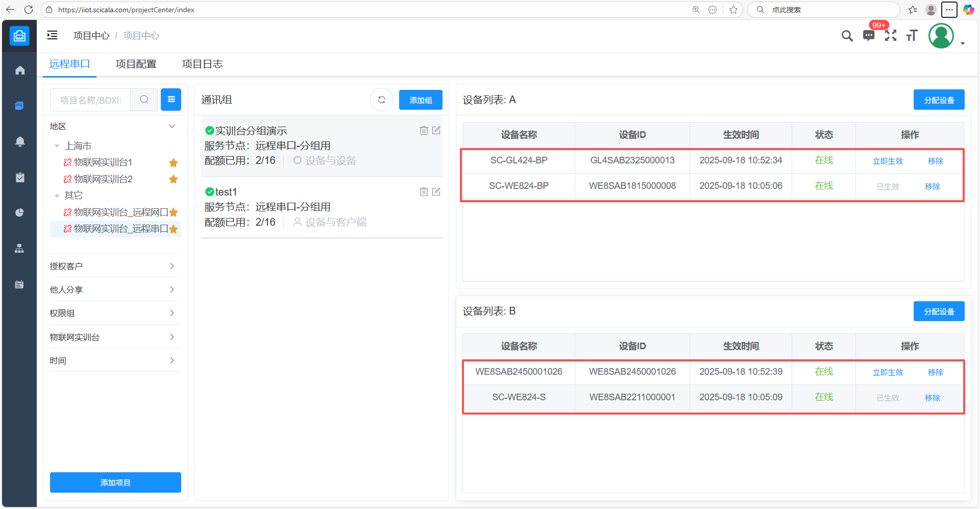This screenshot has width=980, height=509.
Task: Click the refresh icon in 通讯组 panel
Action: pos(381,100)
